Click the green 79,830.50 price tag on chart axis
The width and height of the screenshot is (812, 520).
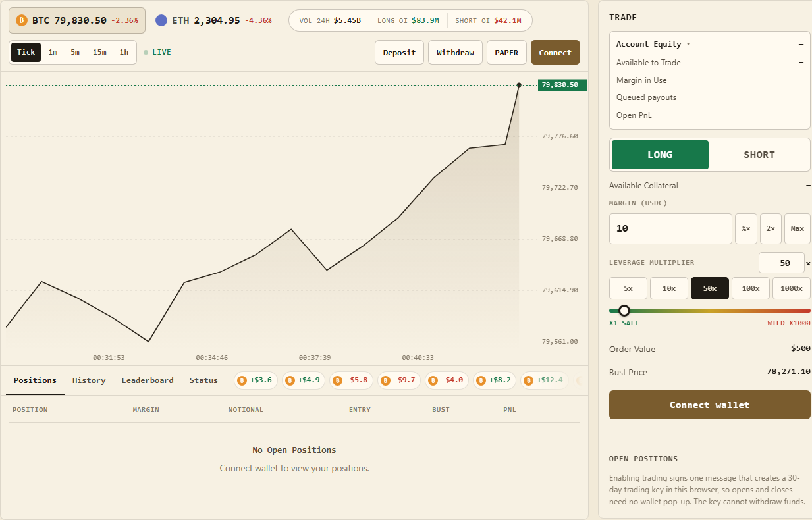click(562, 85)
